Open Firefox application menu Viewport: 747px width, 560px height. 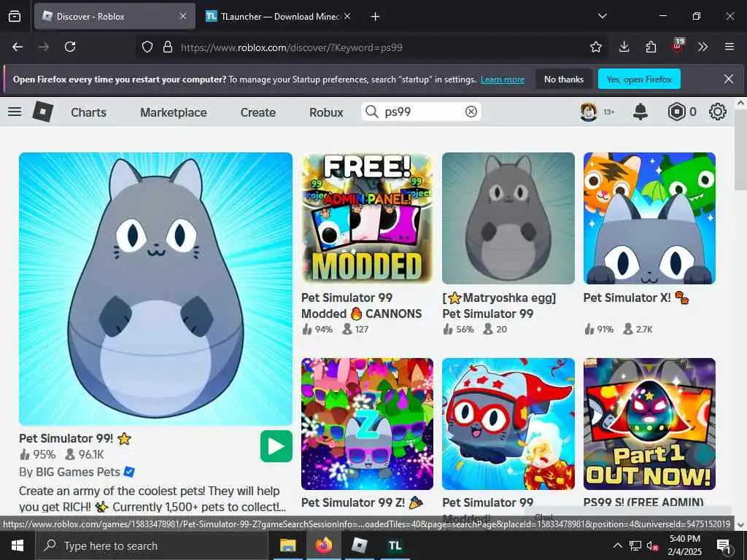click(x=729, y=47)
